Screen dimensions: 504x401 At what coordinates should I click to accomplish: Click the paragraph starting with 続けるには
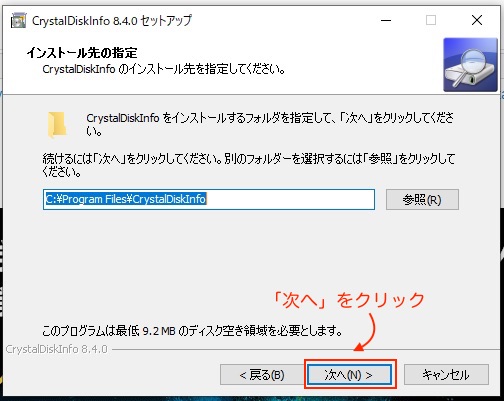coord(249,165)
